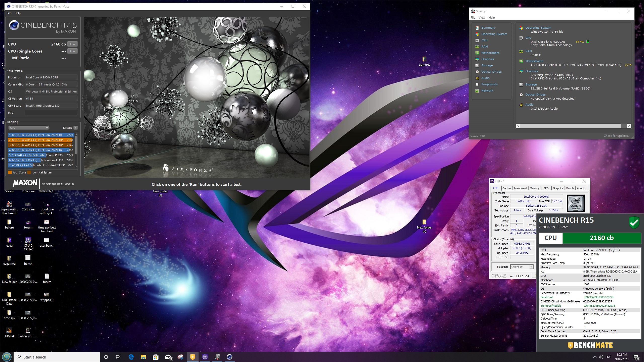Click the ENG language indicator in tray
644x362 pixels.
(x=608, y=357)
